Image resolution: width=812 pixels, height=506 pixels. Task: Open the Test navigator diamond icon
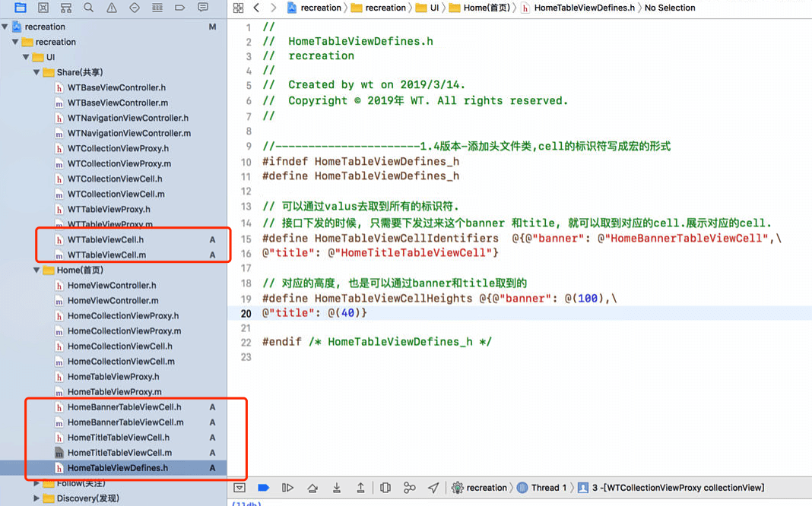(x=134, y=8)
